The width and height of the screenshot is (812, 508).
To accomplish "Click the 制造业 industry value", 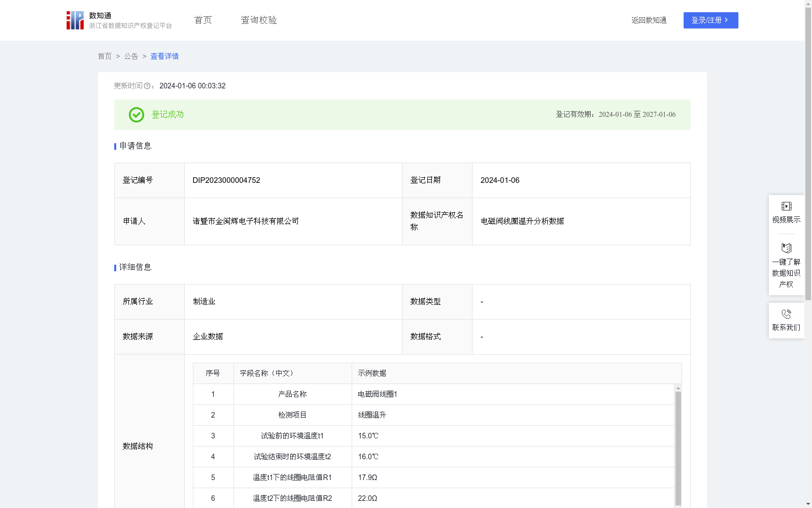I will 204,302.
